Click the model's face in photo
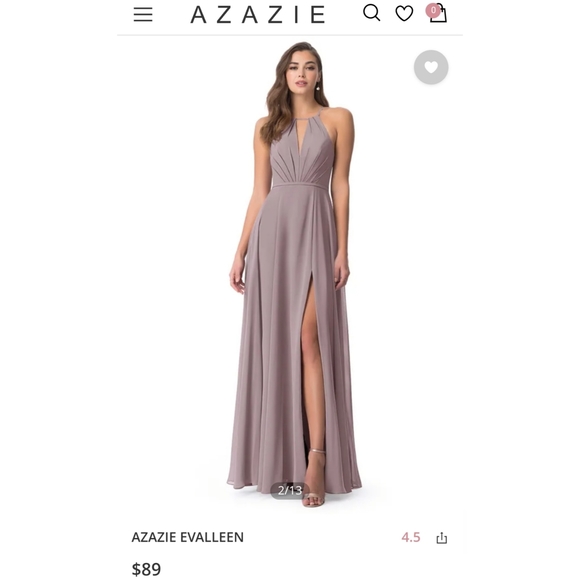Viewport: 580px width, 580px height. [x=301, y=72]
